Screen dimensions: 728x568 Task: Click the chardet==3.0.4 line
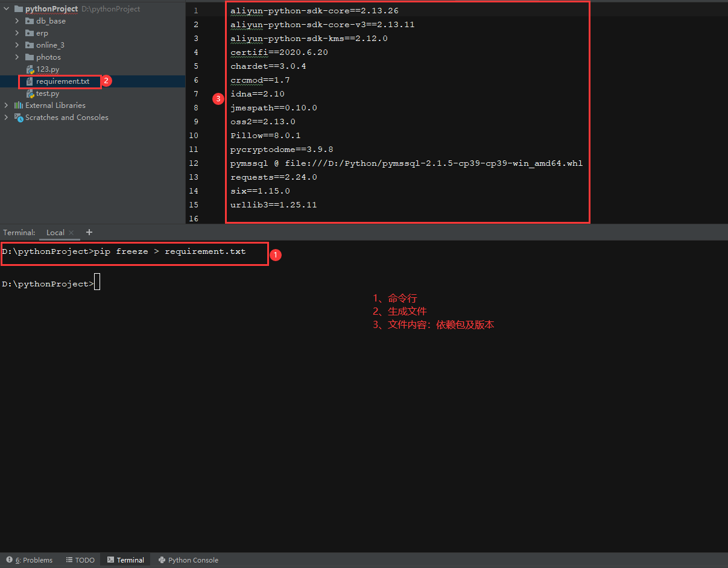click(x=268, y=66)
